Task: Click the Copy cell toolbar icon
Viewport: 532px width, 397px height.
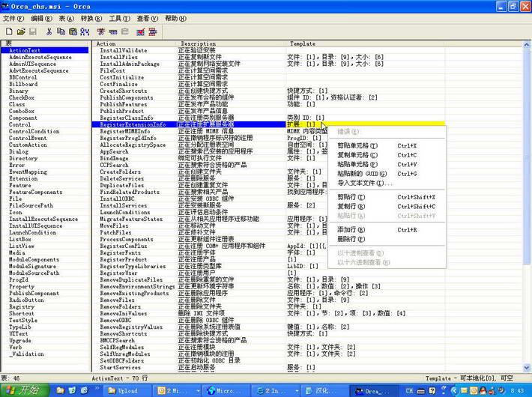Action: (61, 31)
